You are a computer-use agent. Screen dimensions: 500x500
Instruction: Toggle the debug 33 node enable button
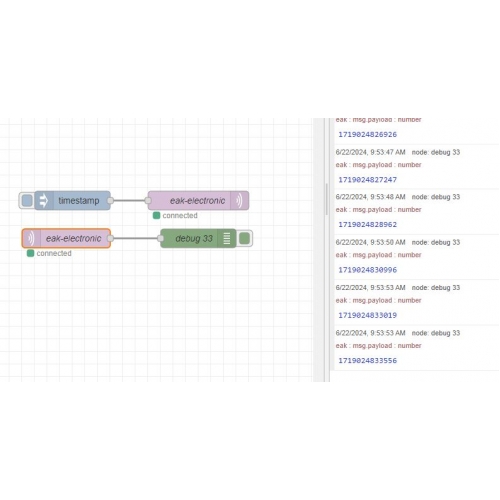click(245, 238)
